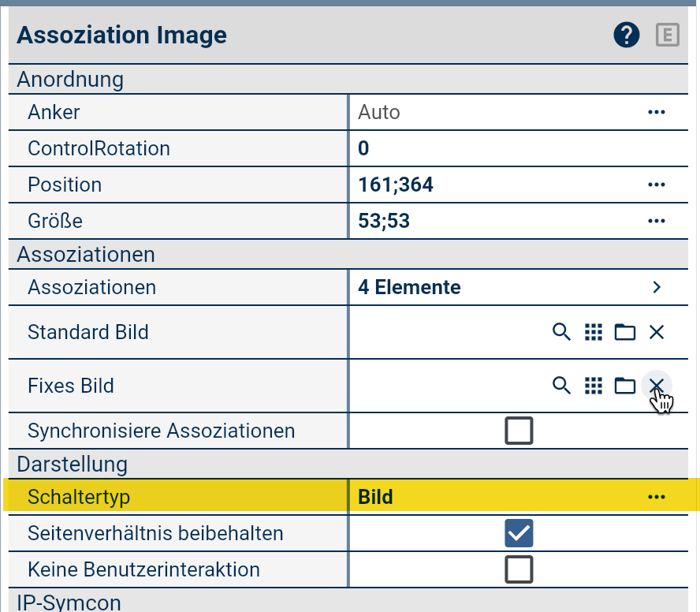Collapse the Anordnung section header
The height and width of the screenshot is (612, 700).
[70, 79]
